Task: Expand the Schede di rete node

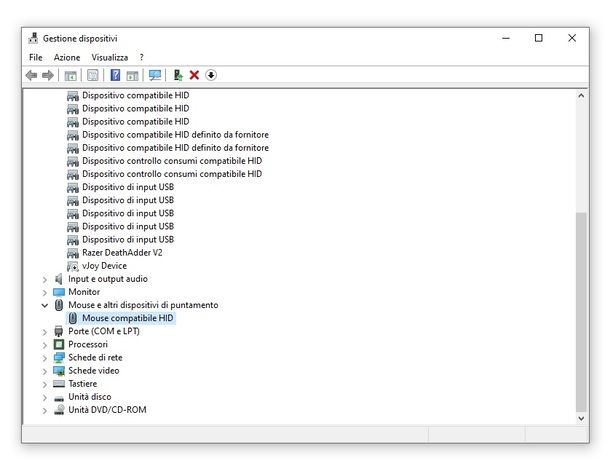Action: (45, 358)
